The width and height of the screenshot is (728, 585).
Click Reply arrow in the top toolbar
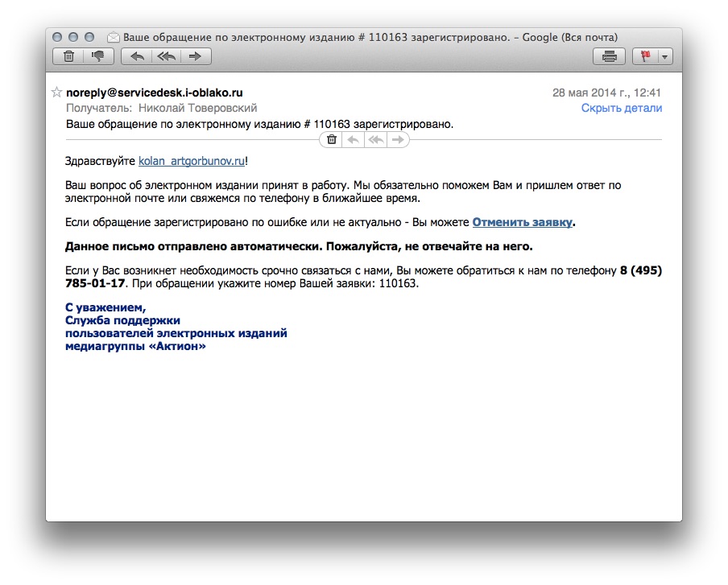pos(137,56)
